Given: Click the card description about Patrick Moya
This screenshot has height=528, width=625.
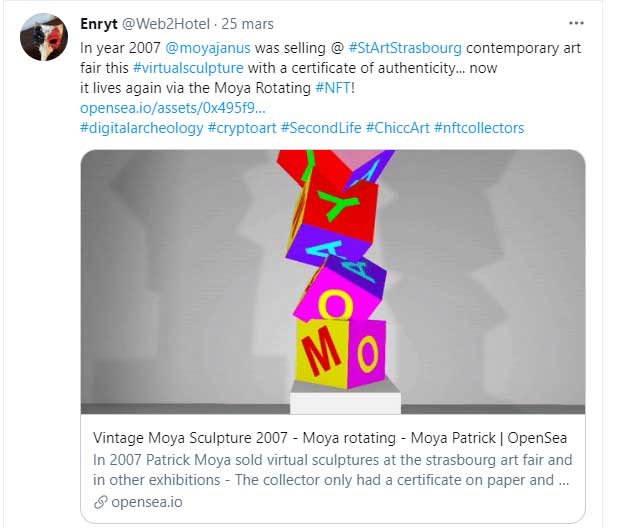Looking at the screenshot, I should pos(332,469).
